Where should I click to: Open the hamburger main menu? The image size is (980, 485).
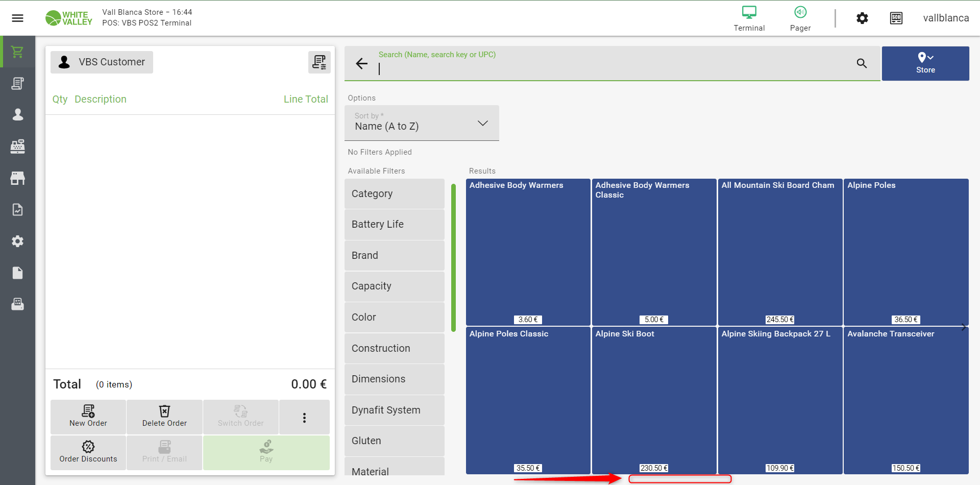click(17, 18)
